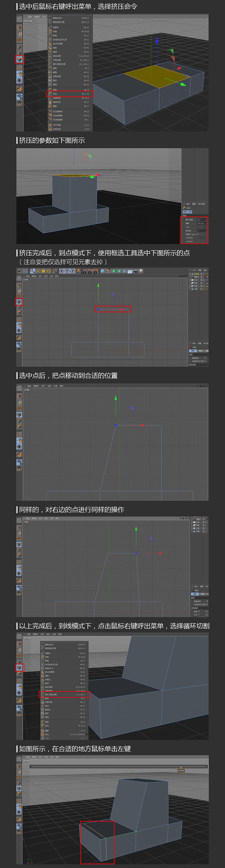The height and width of the screenshot is (868, 225).
Task: Click the spline pen icon in main toolbar
Action: click(x=108, y=271)
